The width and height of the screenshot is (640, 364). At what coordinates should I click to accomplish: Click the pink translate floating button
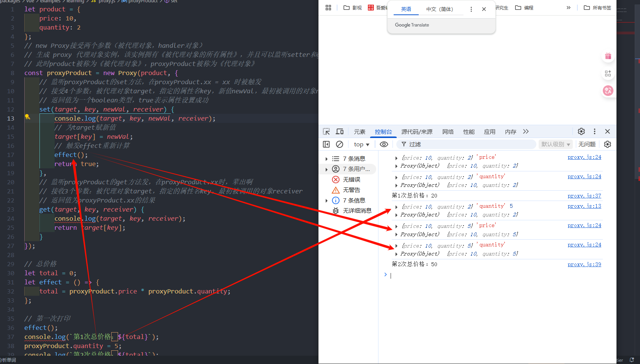pyautogui.click(x=608, y=91)
